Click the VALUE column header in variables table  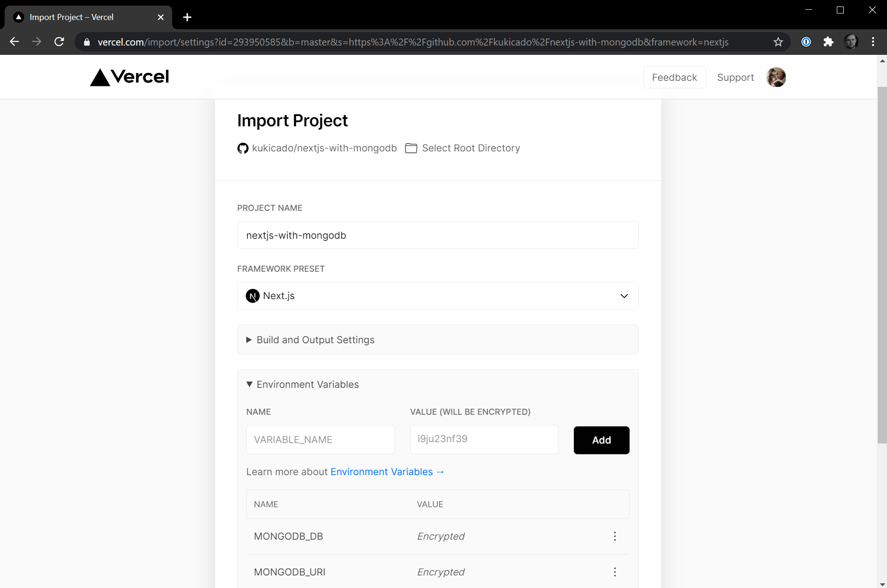click(430, 504)
